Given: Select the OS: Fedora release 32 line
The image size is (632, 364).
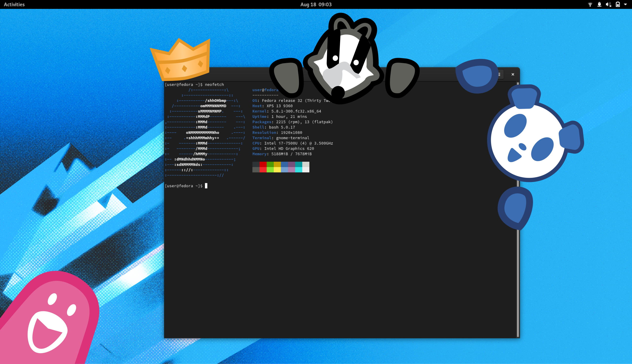Looking at the screenshot, I should pos(292,101).
